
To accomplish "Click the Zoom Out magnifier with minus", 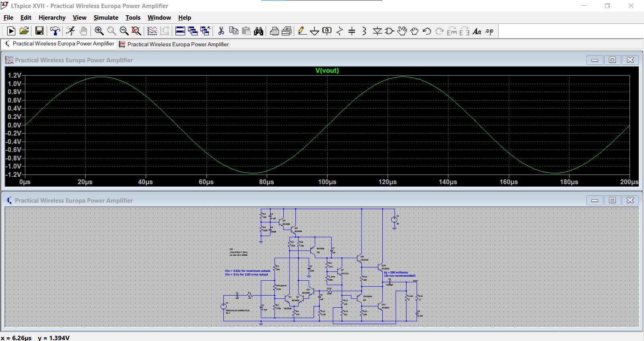I will [124, 31].
